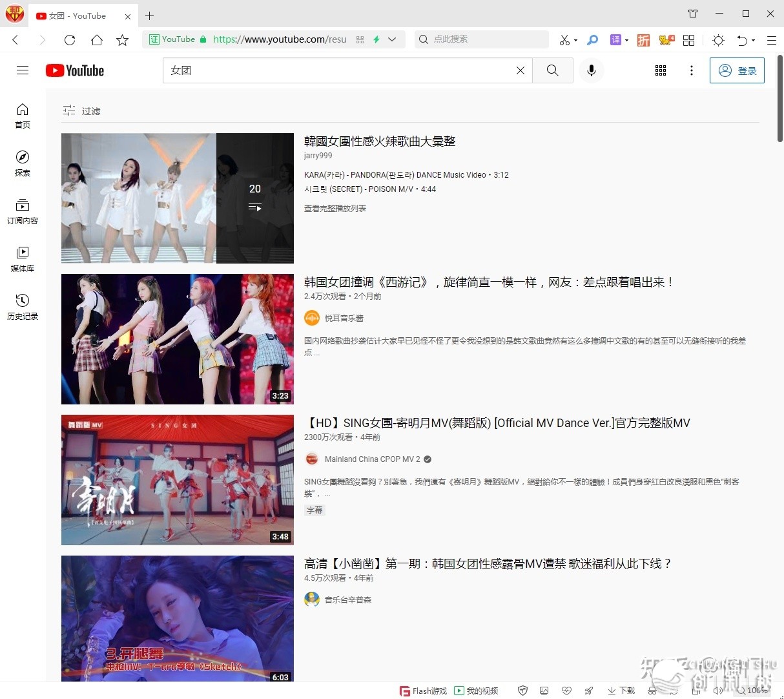Open the 下载 downloads status bar button
784x699 pixels.
pos(621,691)
